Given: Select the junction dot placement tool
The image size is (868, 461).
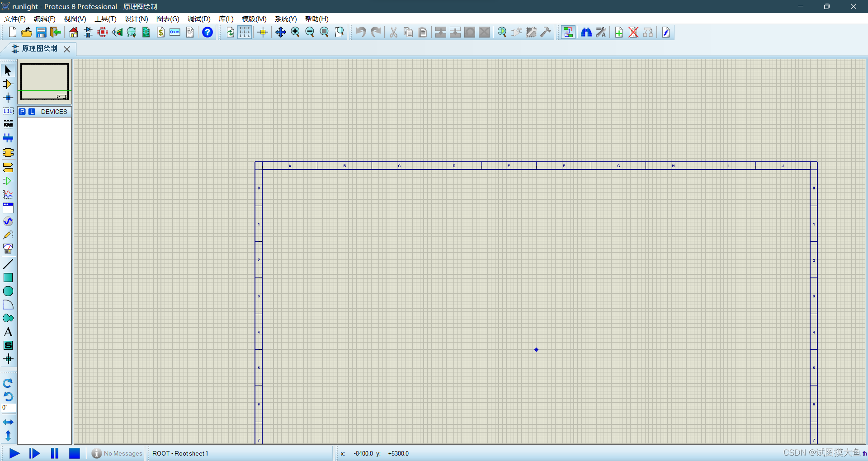Looking at the screenshot, I should pyautogui.click(x=8, y=97).
